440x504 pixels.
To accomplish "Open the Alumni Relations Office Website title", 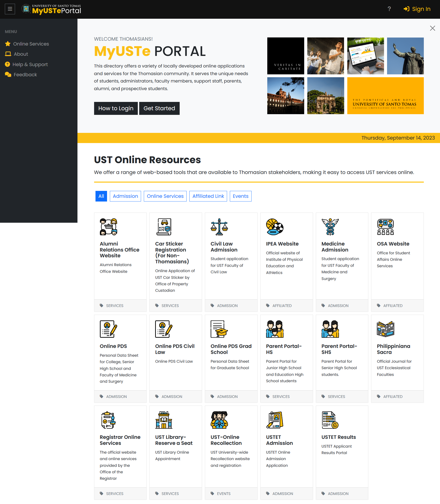I will (120, 250).
